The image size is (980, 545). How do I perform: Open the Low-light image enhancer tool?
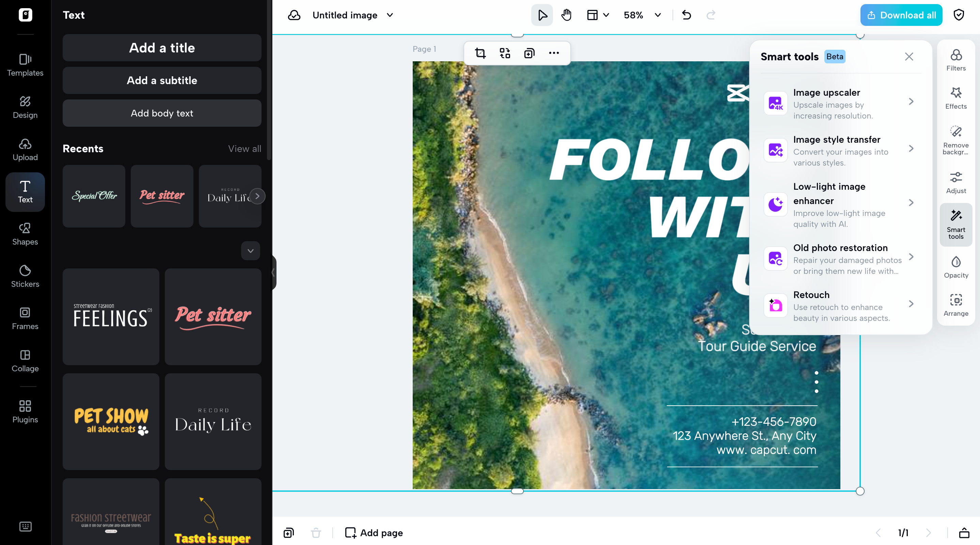tap(841, 204)
